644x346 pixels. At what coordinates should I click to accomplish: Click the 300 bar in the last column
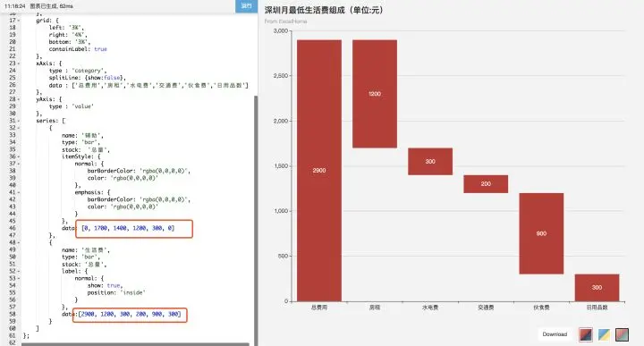[x=597, y=288]
